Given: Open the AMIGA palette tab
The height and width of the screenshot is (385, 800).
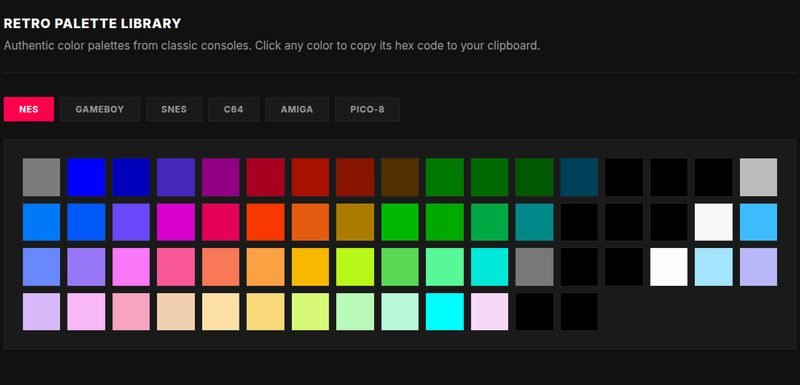Looking at the screenshot, I should pyautogui.click(x=296, y=109).
